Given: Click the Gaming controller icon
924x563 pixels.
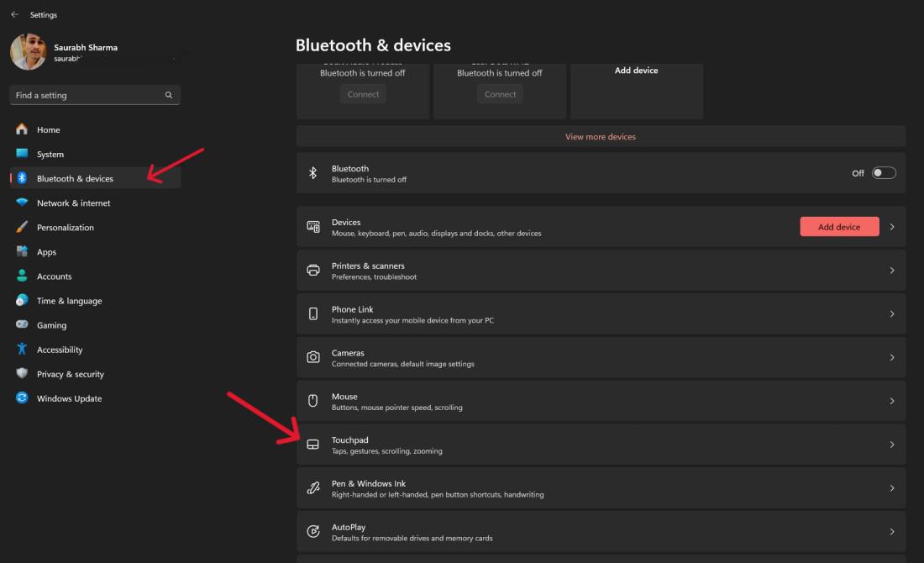Looking at the screenshot, I should tap(22, 324).
